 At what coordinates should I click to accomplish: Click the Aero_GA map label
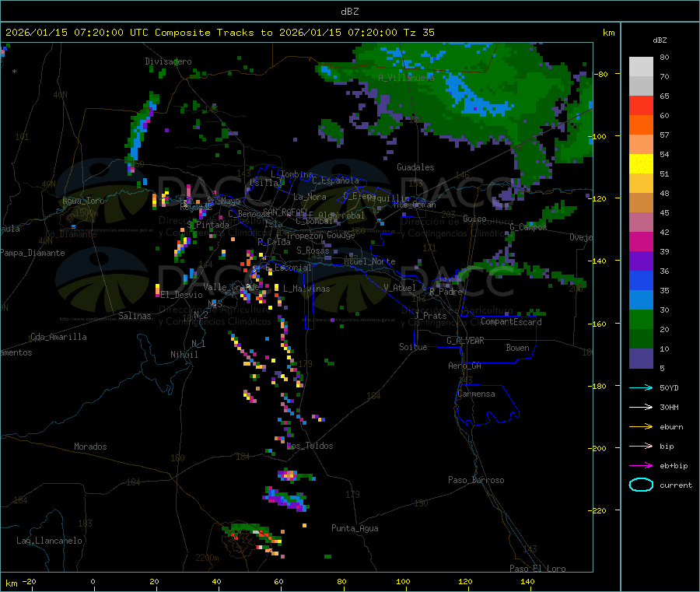[x=464, y=366]
